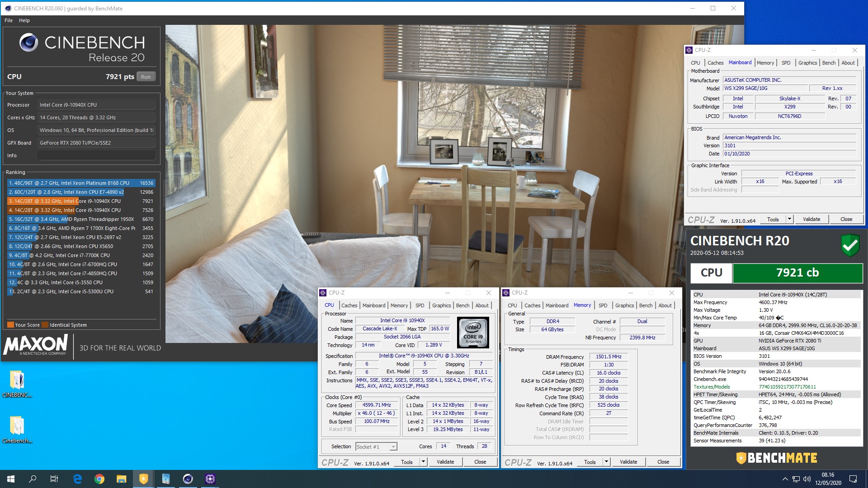Click the BIOS Version value 3101 in CPU-Z

click(789, 145)
